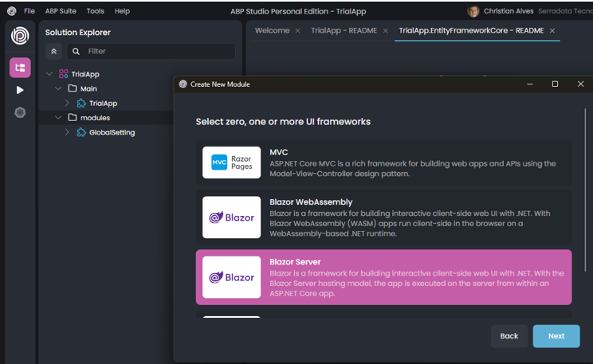Click the dialog's vertical scrollbar
The width and height of the screenshot is (593, 364).
pyautogui.click(x=585, y=199)
